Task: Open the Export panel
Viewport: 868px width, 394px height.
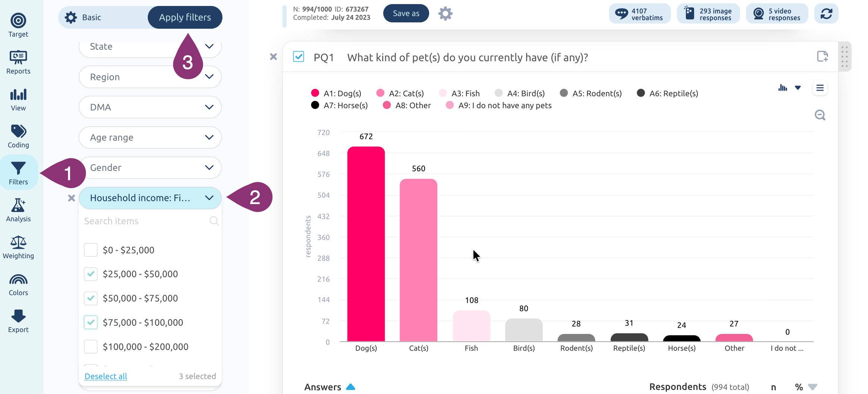Action: pyautogui.click(x=18, y=321)
